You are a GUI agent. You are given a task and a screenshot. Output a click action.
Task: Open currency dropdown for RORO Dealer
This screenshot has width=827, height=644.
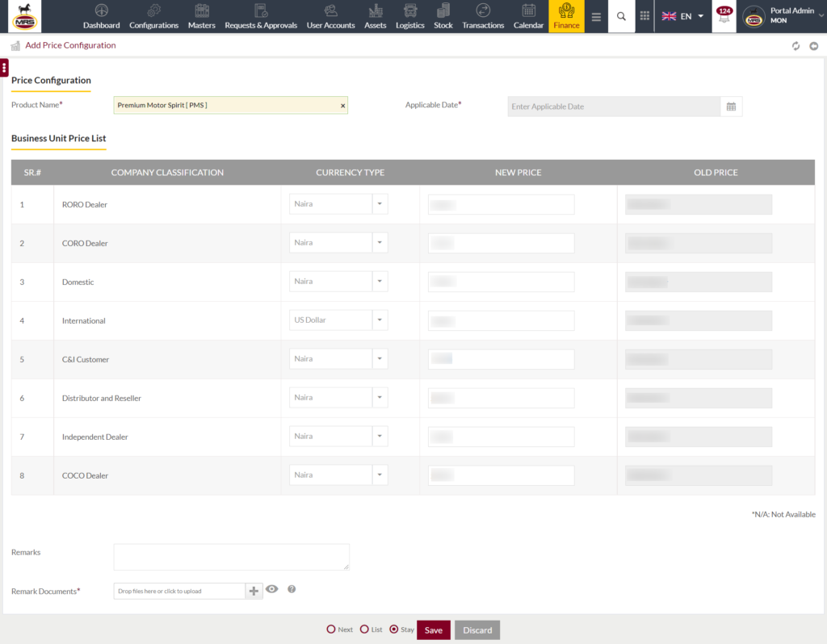[x=380, y=204]
